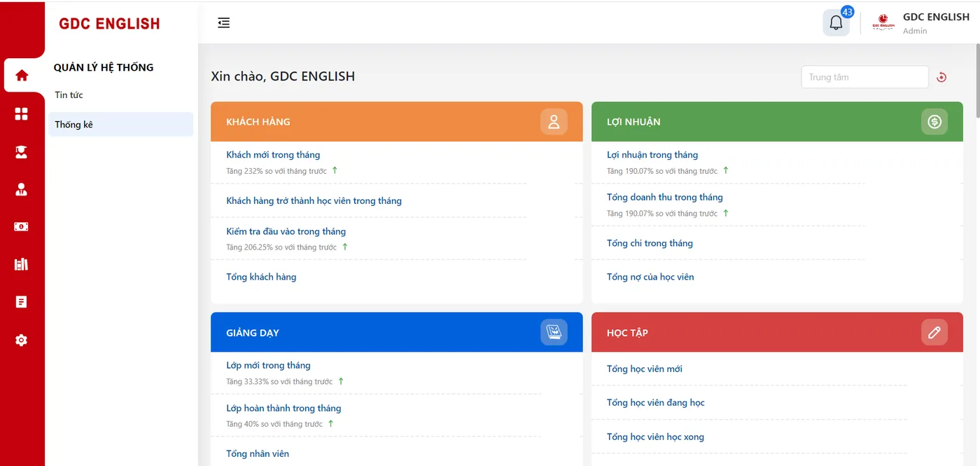Image resolution: width=980 pixels, height=466 pixels.
Task: Click the green arrow under Lớp mới trong tháng
Action: (x=341, y=381)
